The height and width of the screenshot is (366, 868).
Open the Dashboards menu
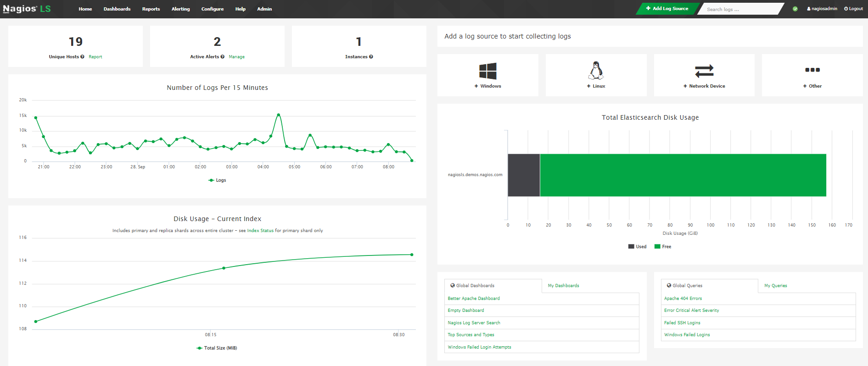point(117,9)
